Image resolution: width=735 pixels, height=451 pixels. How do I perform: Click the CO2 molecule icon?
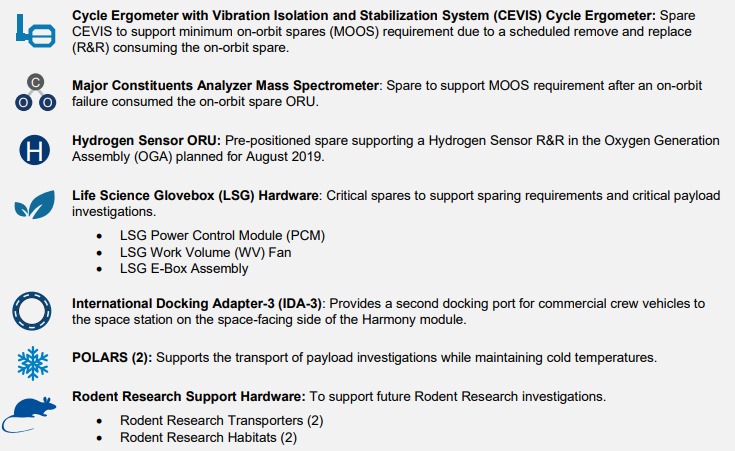(36, 92)
